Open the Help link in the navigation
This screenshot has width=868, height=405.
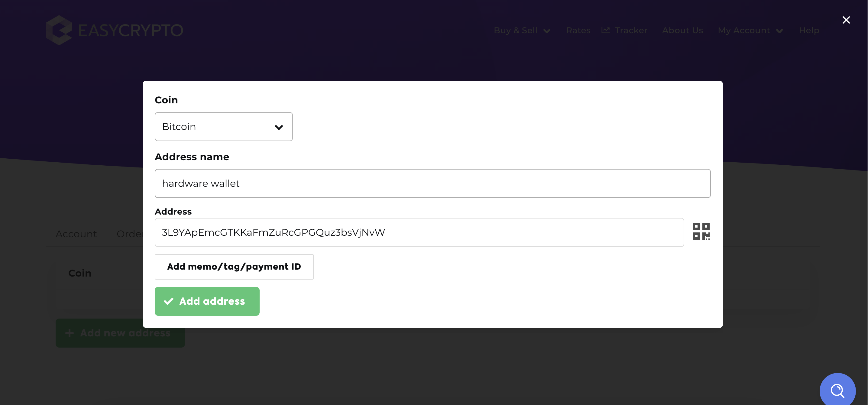pyautogui.click(x=809, y=30)
